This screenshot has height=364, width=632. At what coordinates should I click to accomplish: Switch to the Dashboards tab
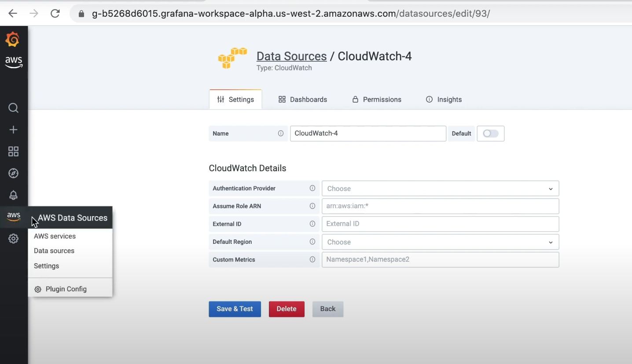tap(303, 99)
